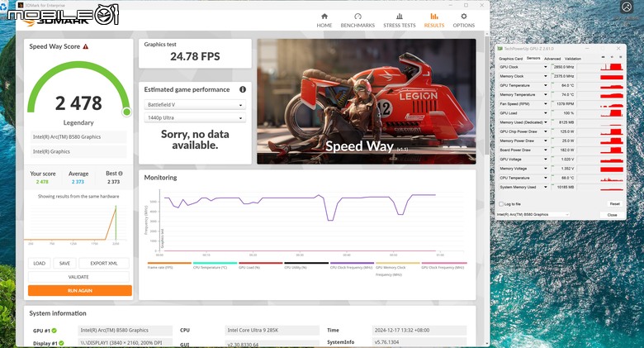Click the Intel Core Ultra 9 285K field

click(x=272, y=330)
